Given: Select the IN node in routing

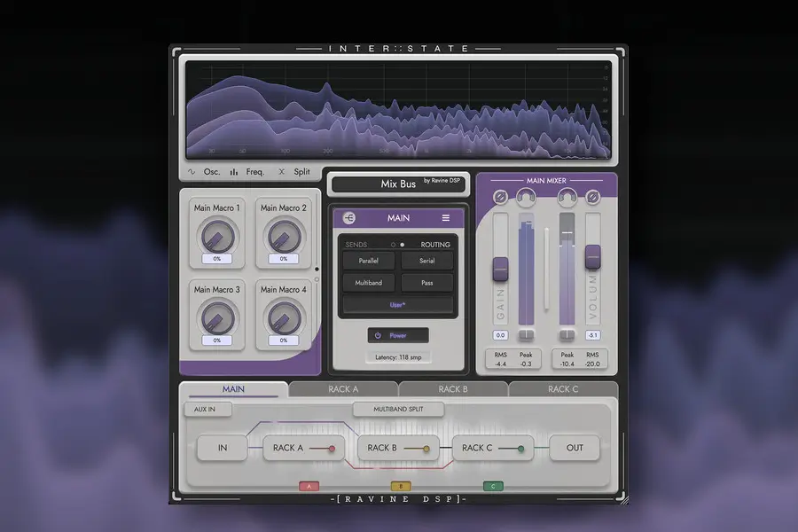Looking at the screenshot, I should click(x=223, y=448).
